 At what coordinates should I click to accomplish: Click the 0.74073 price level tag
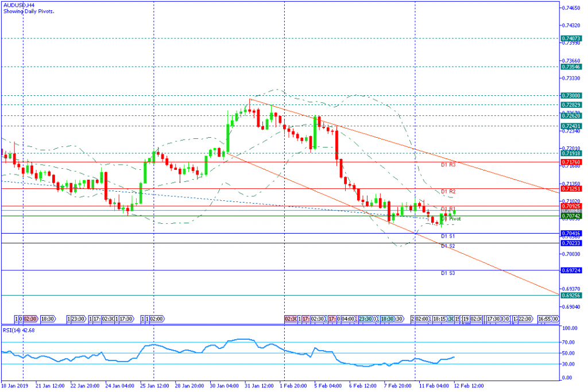(x=571, y=38)
